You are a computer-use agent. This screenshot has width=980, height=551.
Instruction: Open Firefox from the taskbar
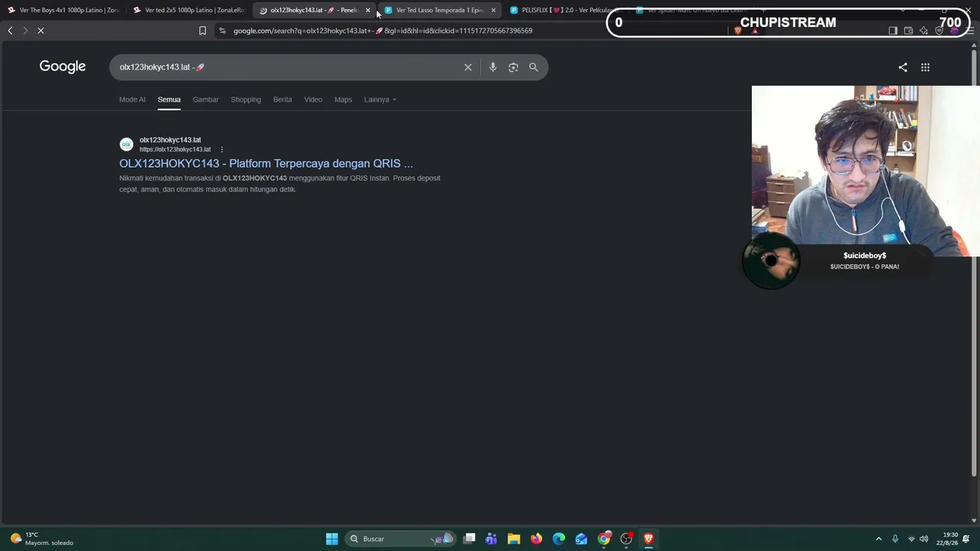[536, 539]
